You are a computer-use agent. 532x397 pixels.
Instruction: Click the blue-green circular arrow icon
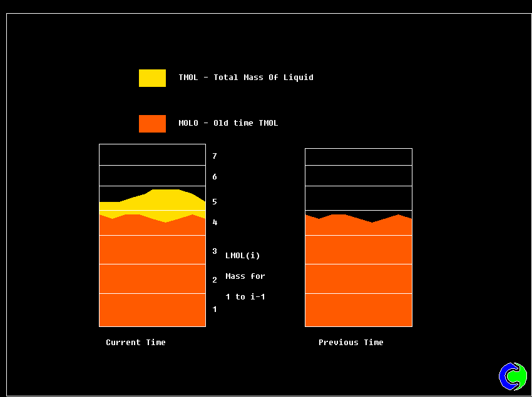tap(513, 376)
